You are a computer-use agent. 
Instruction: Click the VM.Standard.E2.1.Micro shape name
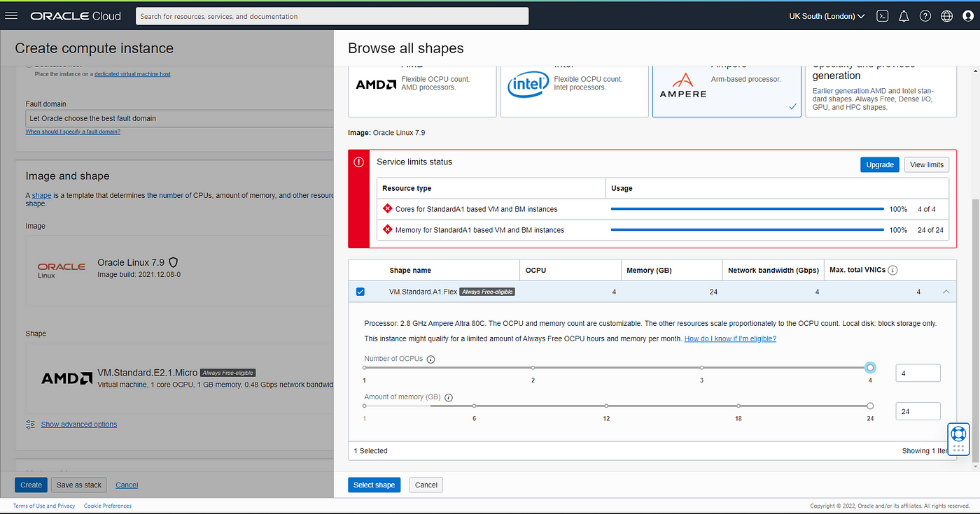[147, 373]
